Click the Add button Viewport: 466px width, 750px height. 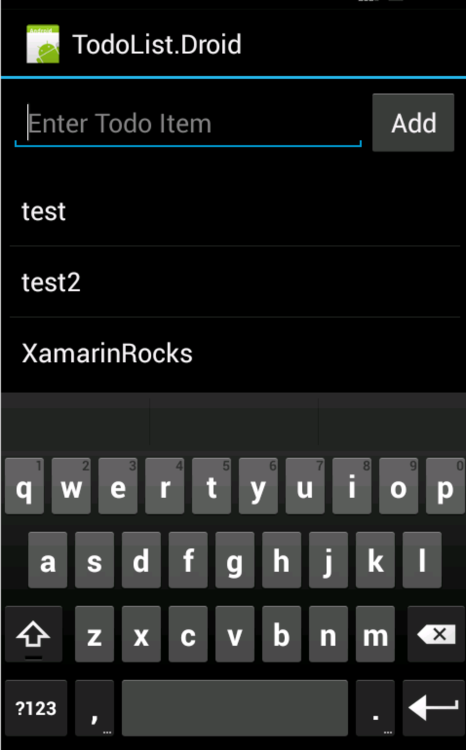click(x=413, y=123)
